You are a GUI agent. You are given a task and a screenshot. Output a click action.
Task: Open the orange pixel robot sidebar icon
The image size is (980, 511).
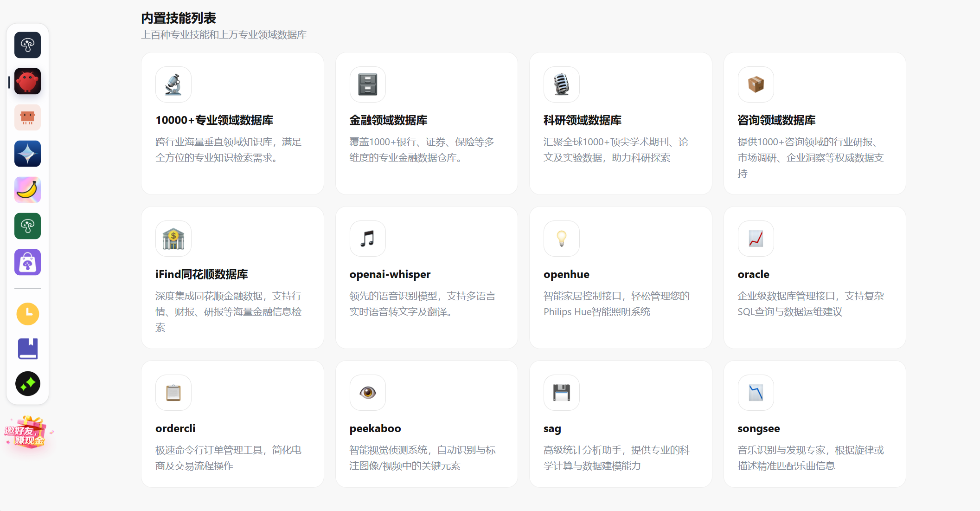tap(27, 117)
